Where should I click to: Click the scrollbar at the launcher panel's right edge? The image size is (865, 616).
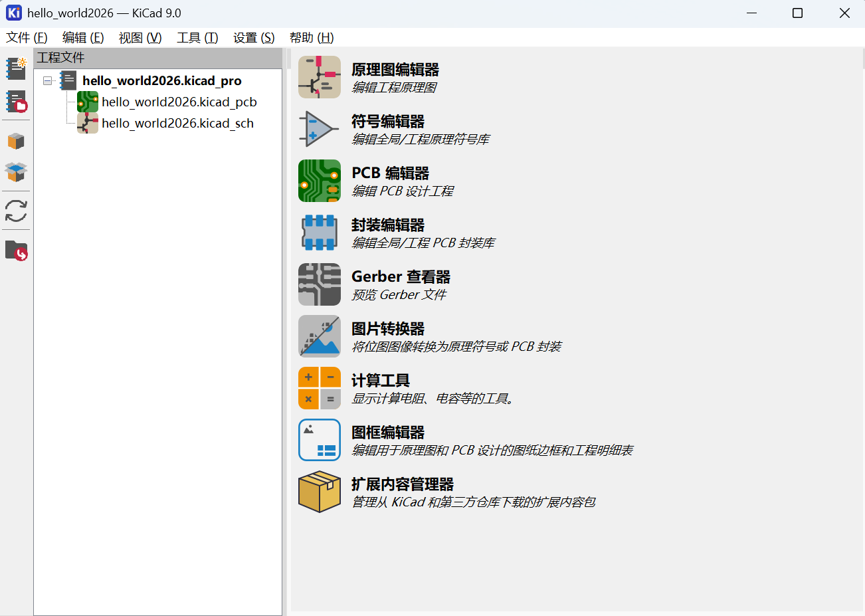click(863, 58)
